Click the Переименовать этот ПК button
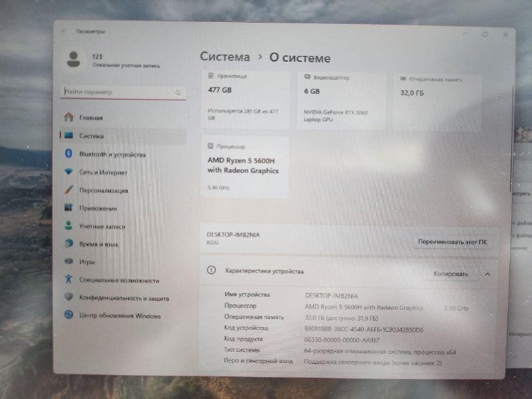The width and height of the screenshot is (532, 399). (x=452, y=242)
